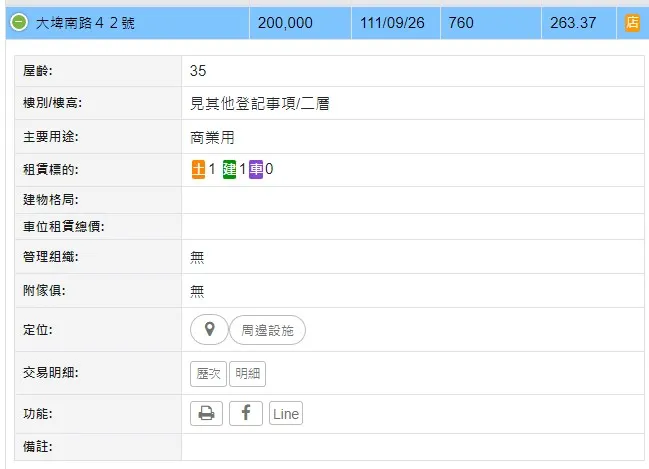This screenshot has height=469, width=649.
Task: Show 周邊設施 nearby facilities
Action: click(267, 329)
